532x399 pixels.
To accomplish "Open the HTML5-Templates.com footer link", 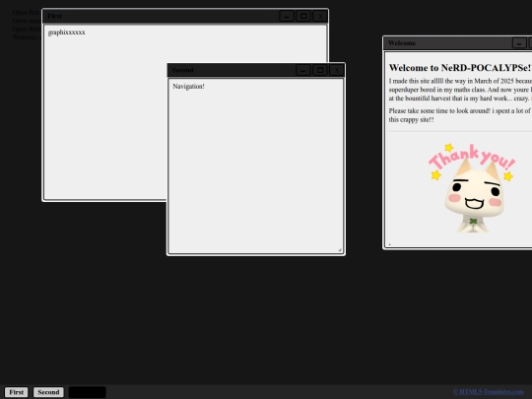I will click(489, 391).
